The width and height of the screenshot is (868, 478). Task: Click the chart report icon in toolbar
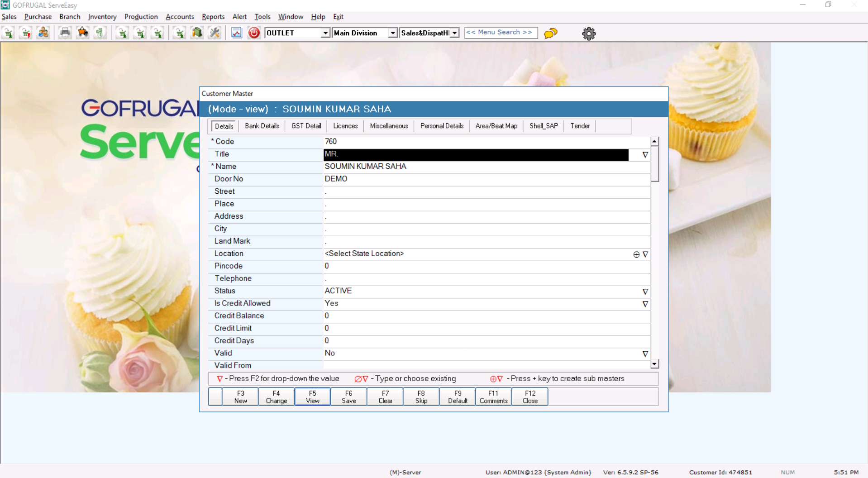[x=236, y=33]
